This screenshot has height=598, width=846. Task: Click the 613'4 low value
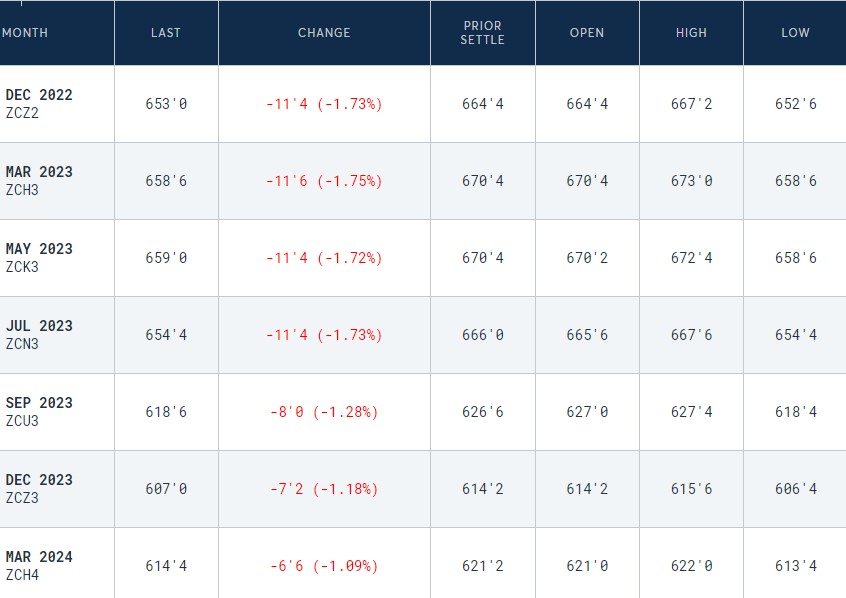click(x=796, y=566)
